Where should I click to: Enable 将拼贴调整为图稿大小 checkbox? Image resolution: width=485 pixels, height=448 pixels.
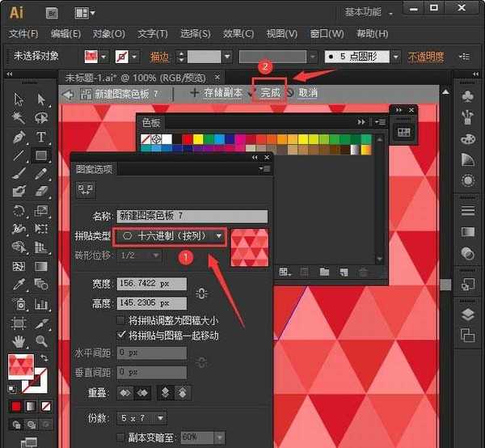[123, 320]
